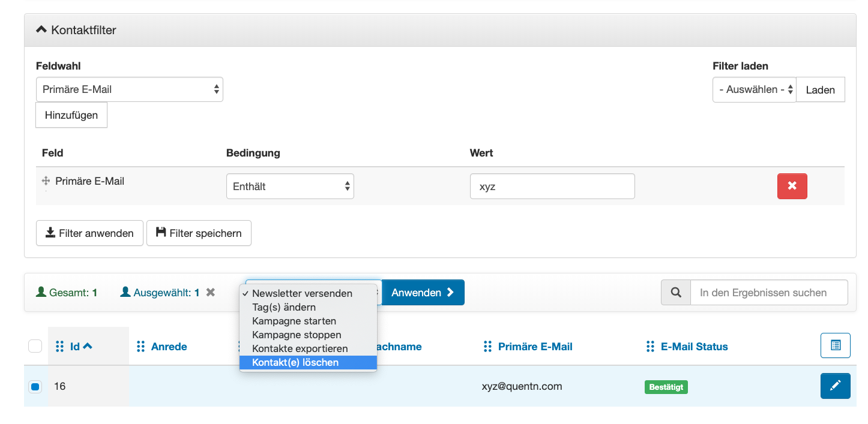This screenshot has width=868, height=424.
Task: Click the magnifying glass search icon
Action: [676, 293]
